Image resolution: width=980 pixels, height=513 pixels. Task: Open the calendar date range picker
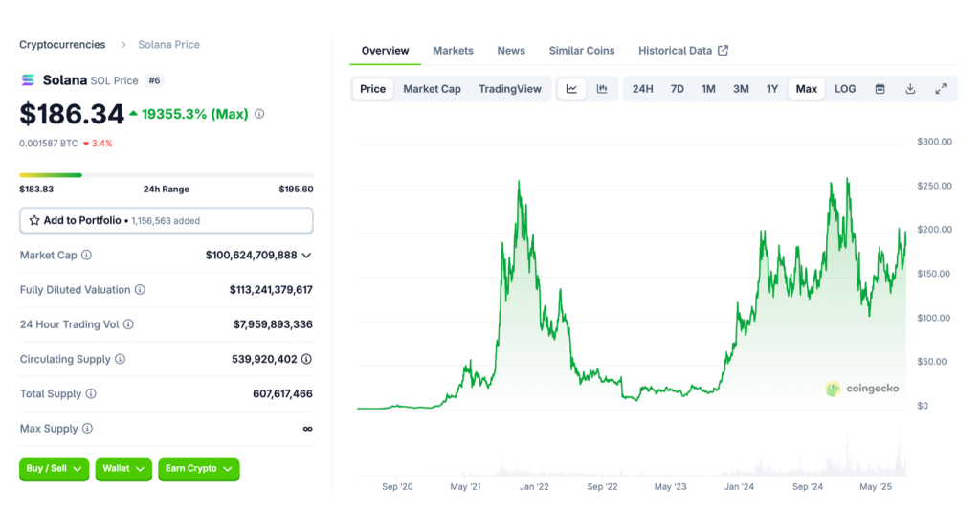880,89
